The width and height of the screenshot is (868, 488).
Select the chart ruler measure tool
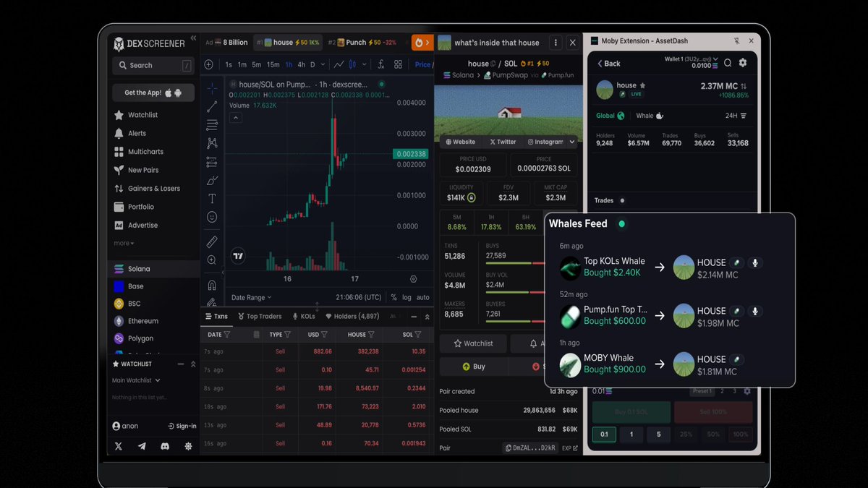point(212,241)
